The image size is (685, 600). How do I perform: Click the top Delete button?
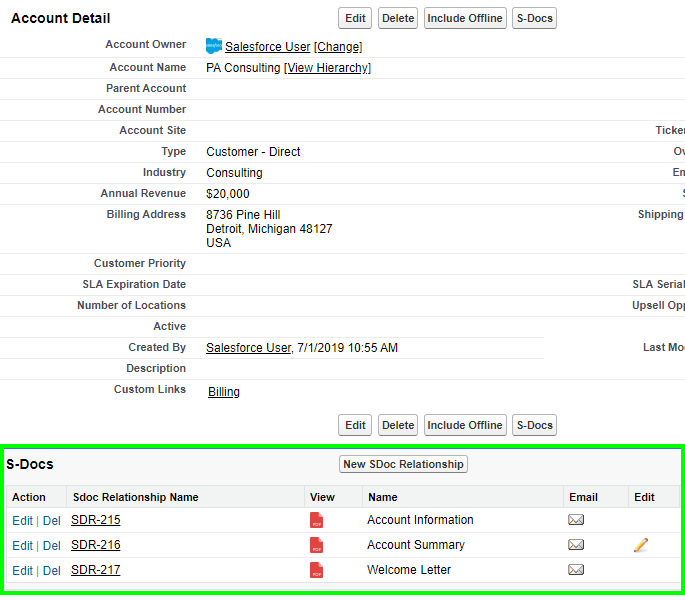click(x=398, y=18)
